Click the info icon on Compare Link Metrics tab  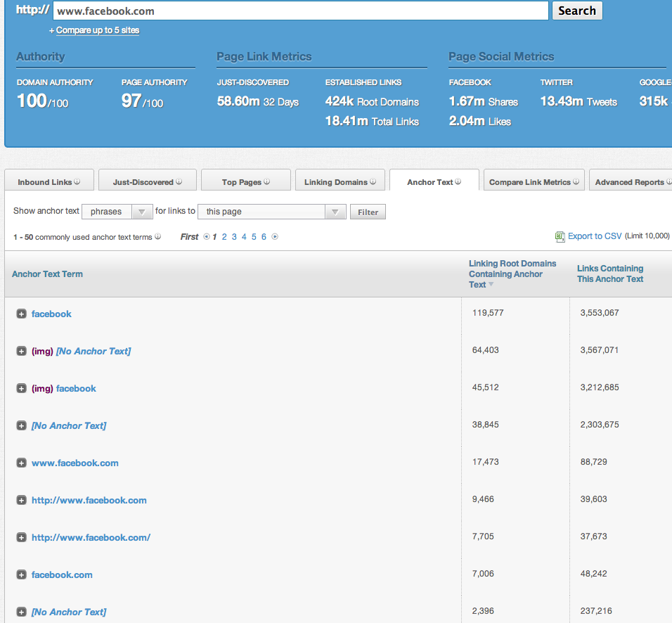pos(576,182)
